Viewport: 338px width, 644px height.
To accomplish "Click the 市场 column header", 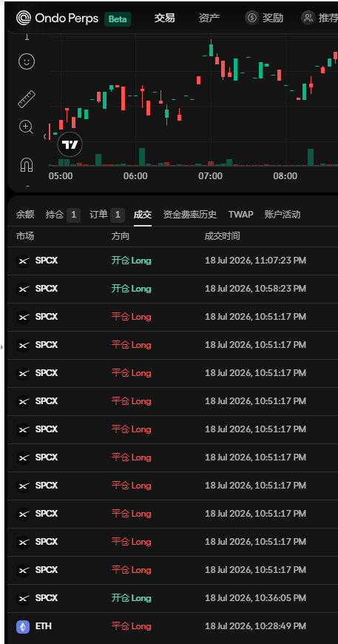I will tap(25, 236).
